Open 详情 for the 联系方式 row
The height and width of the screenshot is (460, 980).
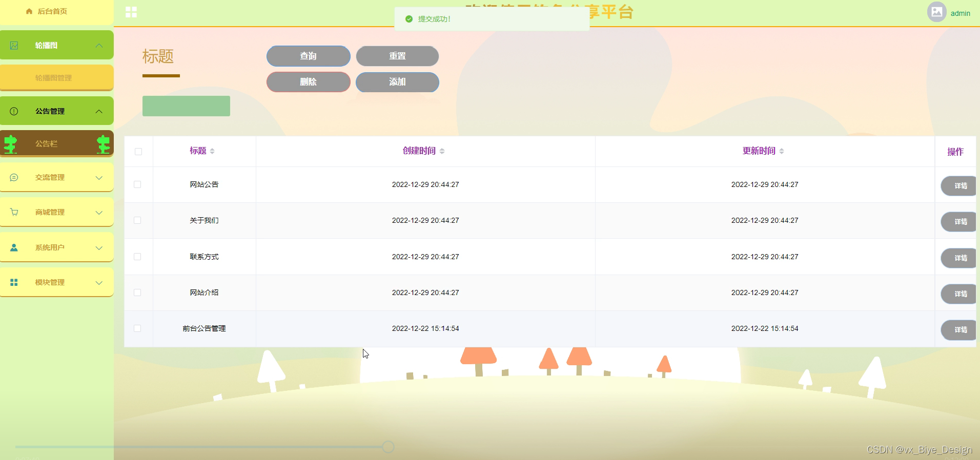tap(958, 258)
